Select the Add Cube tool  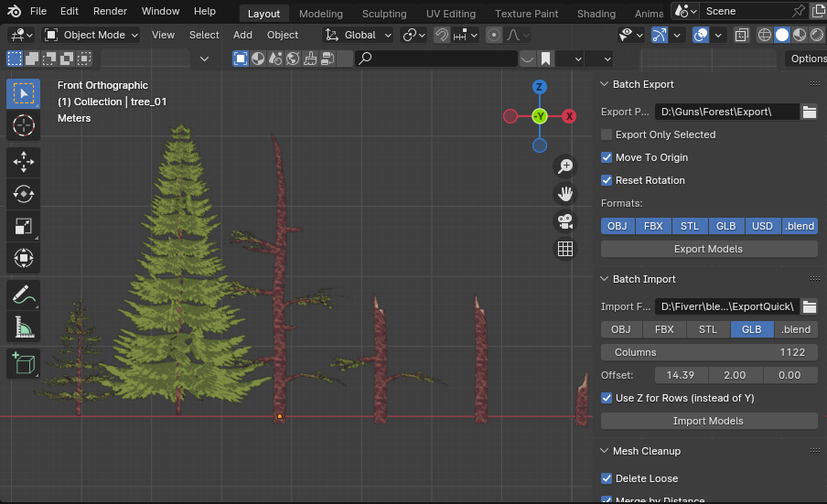tap(23, 363)
